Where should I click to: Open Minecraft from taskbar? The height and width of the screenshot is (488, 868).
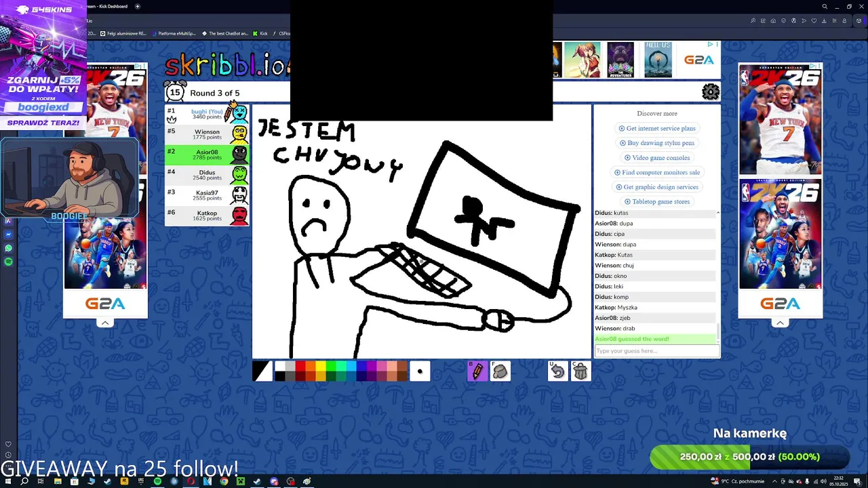tap(240, 481)
